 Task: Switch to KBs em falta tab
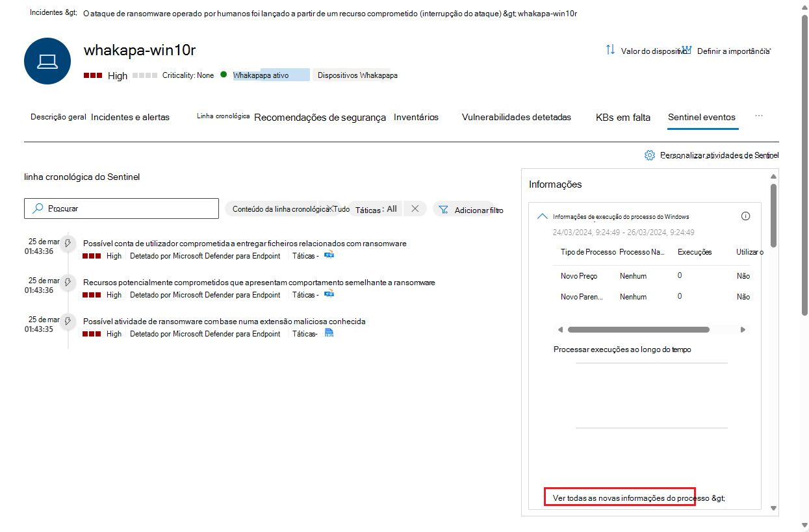623,118
